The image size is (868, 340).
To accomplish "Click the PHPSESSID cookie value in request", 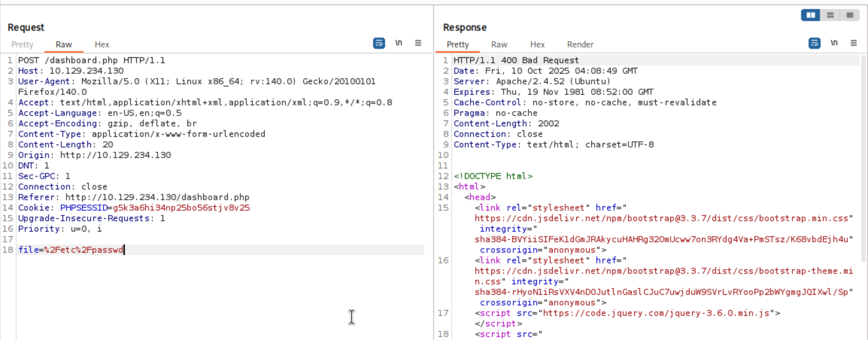I will click(181, 208).
